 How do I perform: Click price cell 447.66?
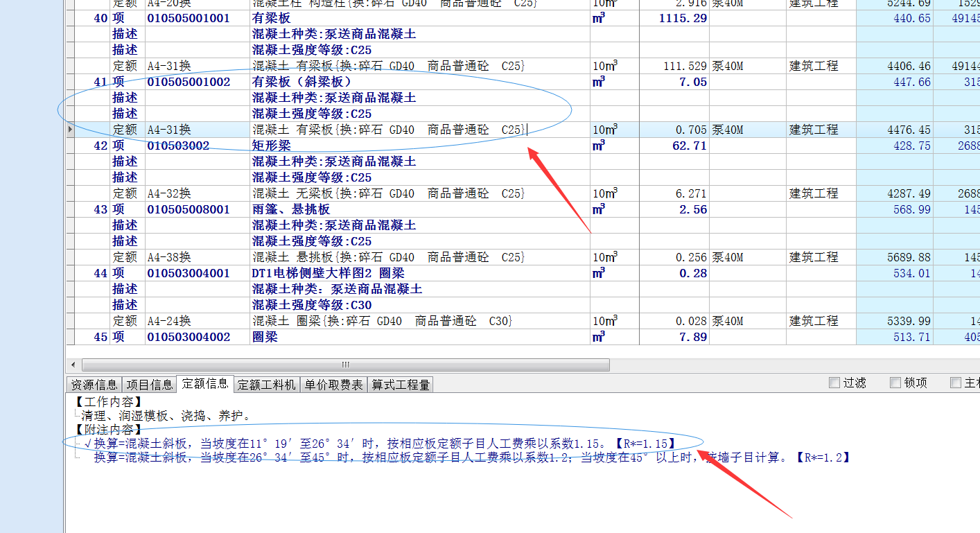tap(912, 82)
